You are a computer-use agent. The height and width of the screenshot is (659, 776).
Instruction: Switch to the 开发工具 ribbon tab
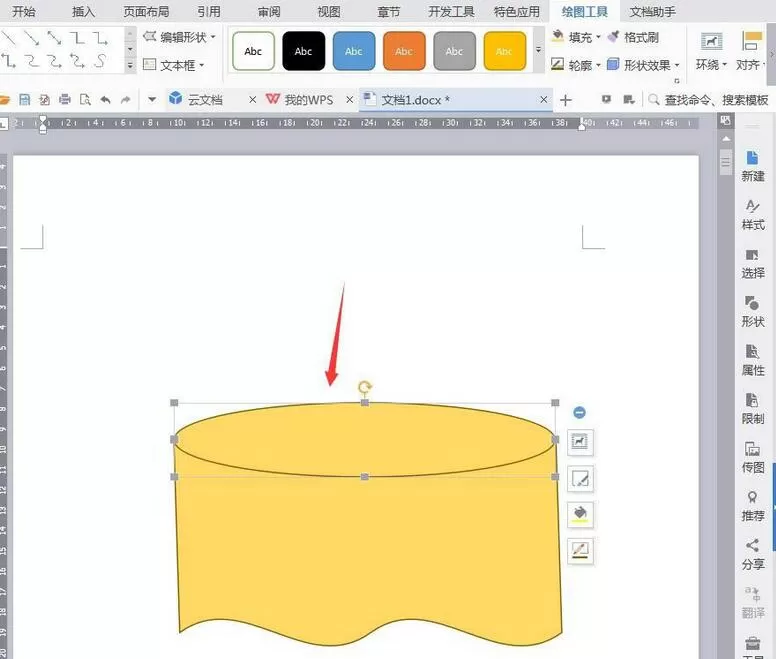click(x=451, y=11)
